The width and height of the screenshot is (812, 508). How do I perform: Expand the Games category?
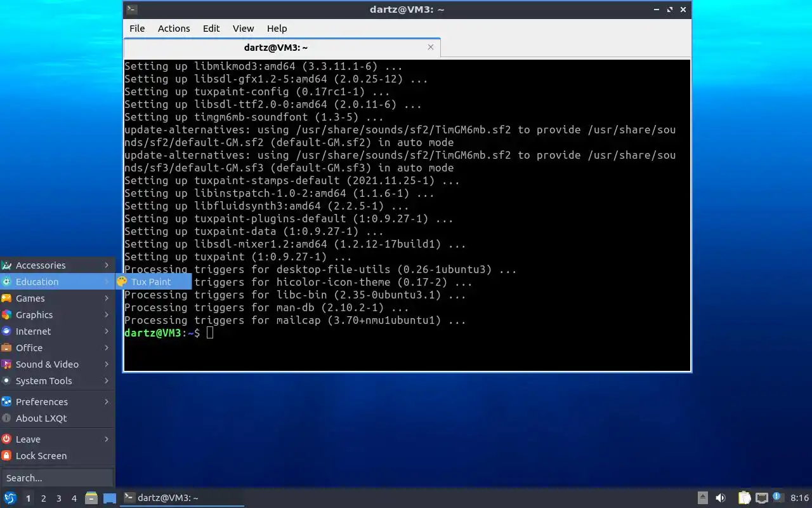click(57, 298)
